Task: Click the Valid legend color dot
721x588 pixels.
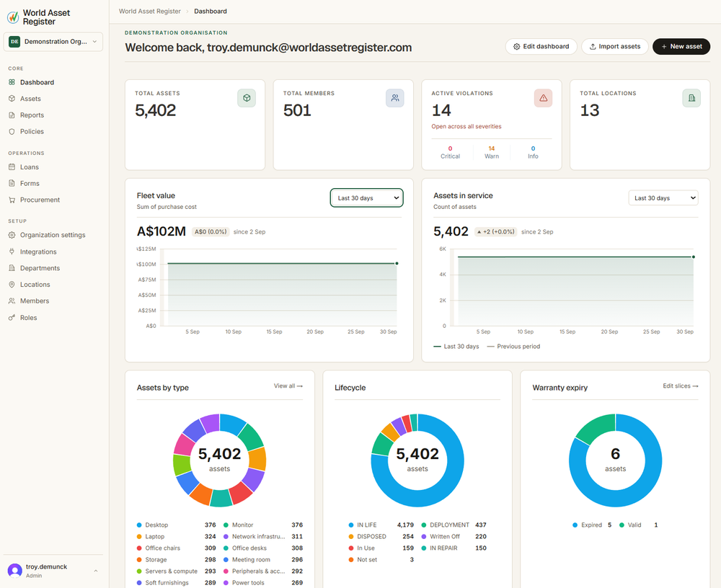Action: [x=622, y=525]
